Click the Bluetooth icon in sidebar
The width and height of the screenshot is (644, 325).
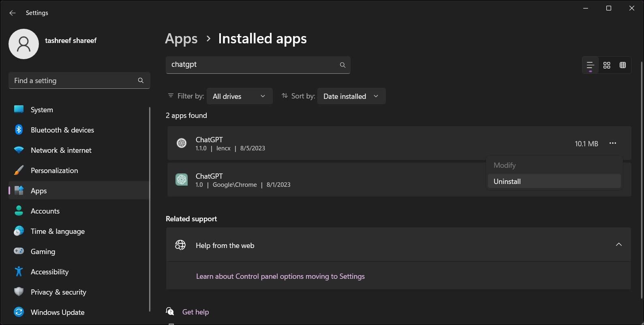19,130
